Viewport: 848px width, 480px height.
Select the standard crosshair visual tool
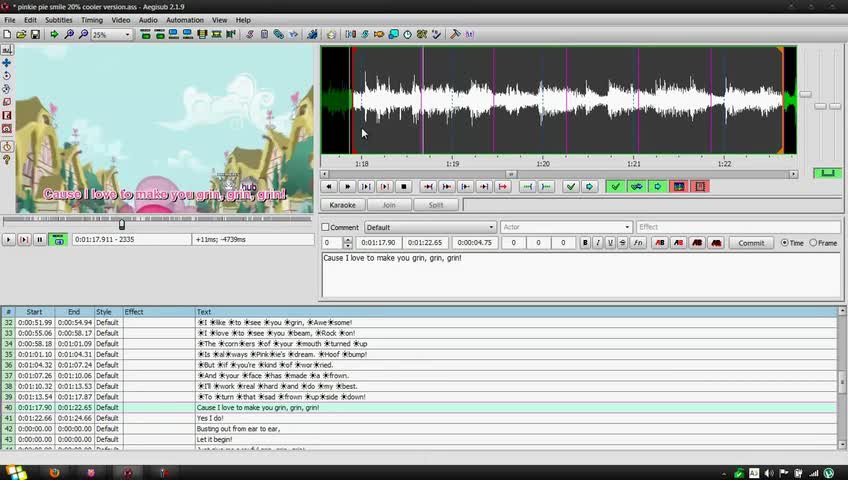[x=7, y=49]
